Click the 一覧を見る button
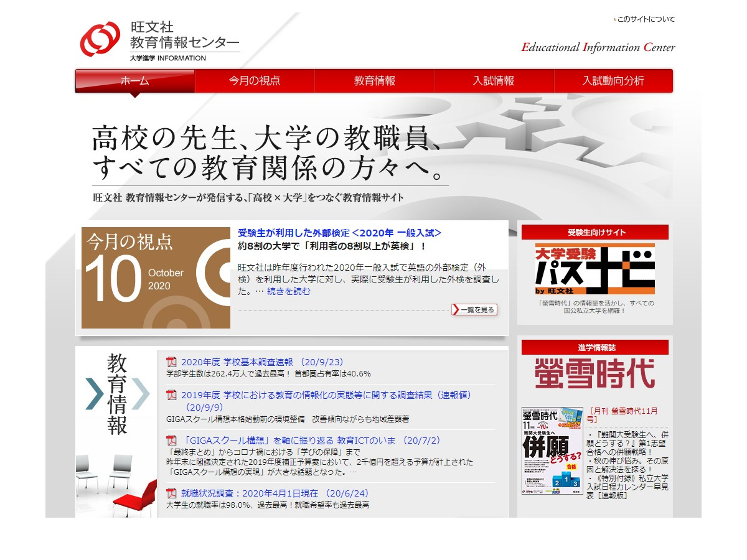747x560 pixels. (x=474, y=309)
